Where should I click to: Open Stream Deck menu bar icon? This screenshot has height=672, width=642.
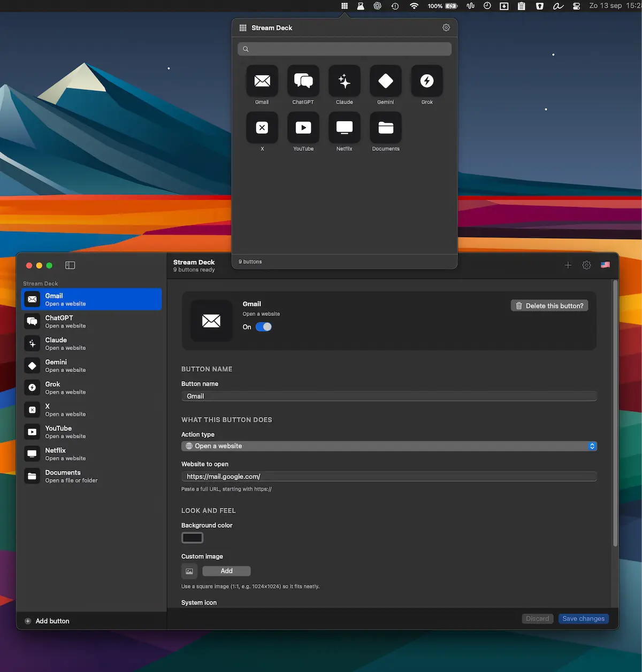pos(345,6)
